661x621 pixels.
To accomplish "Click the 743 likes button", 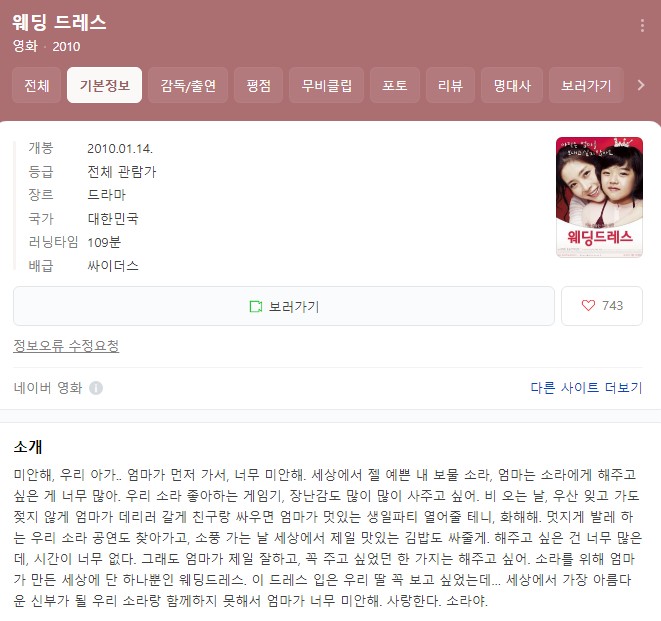I will coord(602,306).
